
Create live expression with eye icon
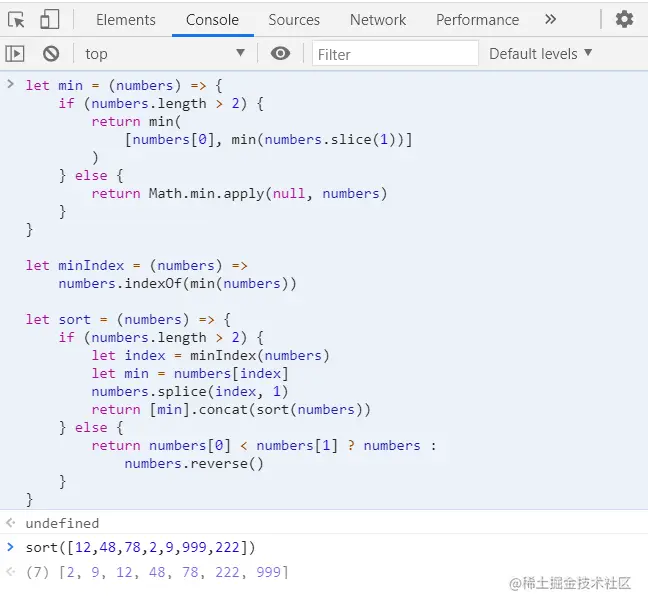pyautogui.click(x=280, y=53)
